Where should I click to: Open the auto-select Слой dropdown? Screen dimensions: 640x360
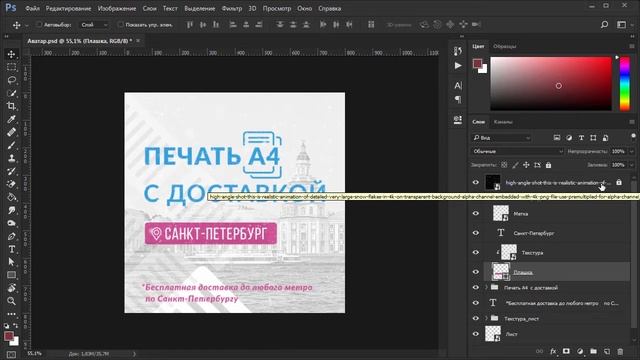(94, 24)
